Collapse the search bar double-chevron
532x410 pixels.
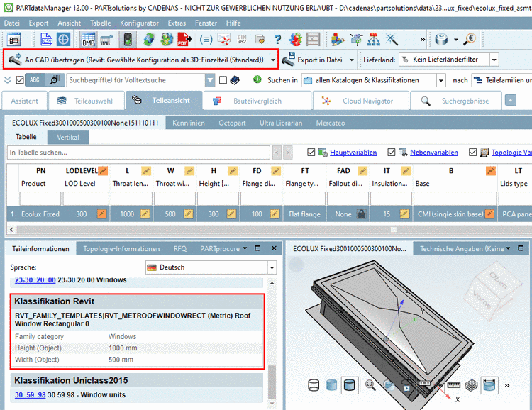8,80
